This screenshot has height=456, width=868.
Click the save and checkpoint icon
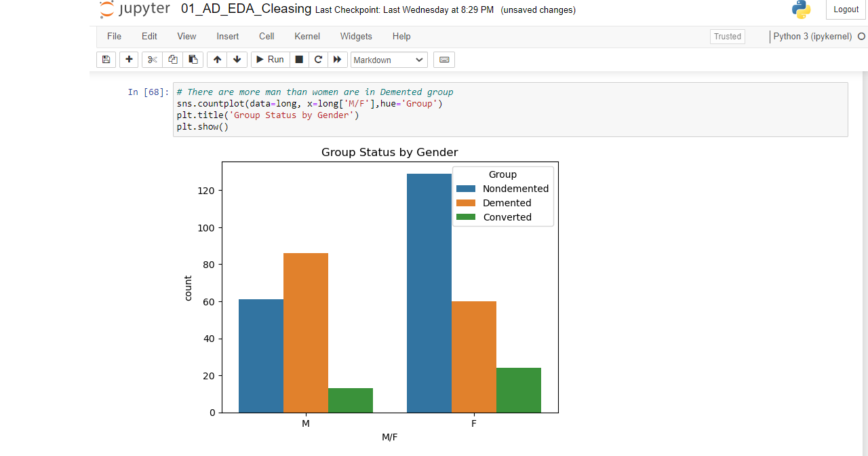pyautogui.click(x=106, y=60)
